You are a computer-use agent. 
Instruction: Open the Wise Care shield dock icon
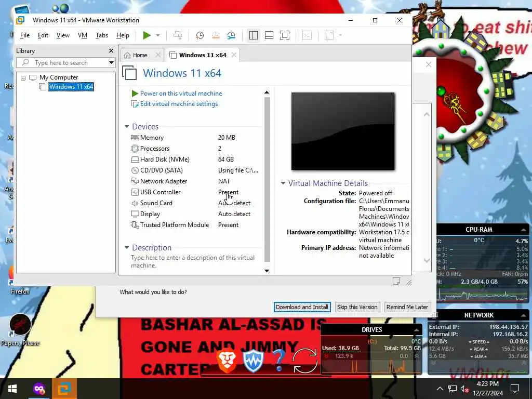[x=253, y=362]
